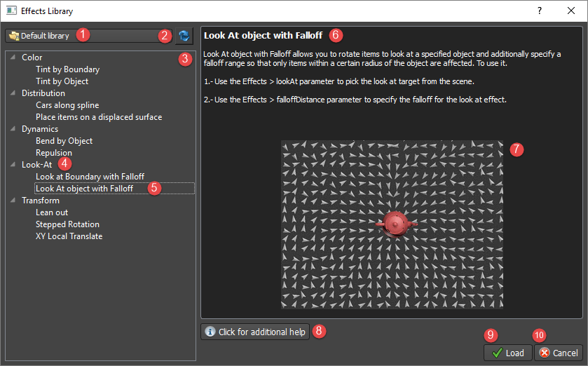The height and width of the screenshot is (366, 588).
Task: Select the Tint by Boundary effect
Action: pyautogui.click(x=67, y=69)
